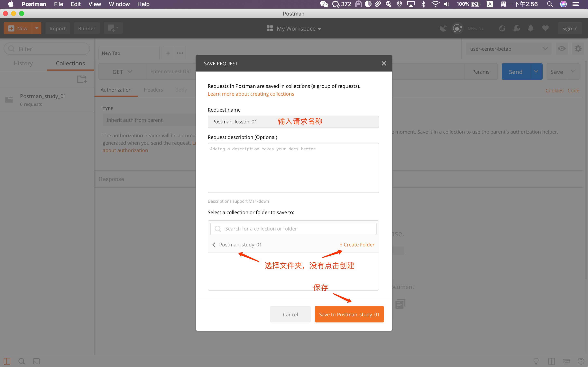
Task: Open the manage environments gear icon
Action: (x=578, y=49)
